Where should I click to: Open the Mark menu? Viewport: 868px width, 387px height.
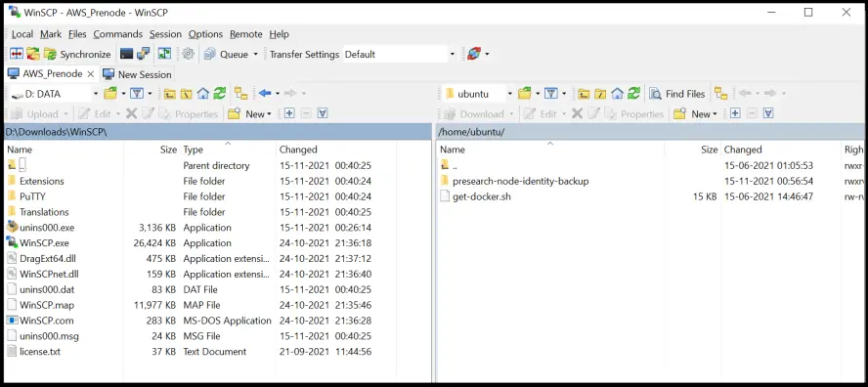[x=51, y=34]
